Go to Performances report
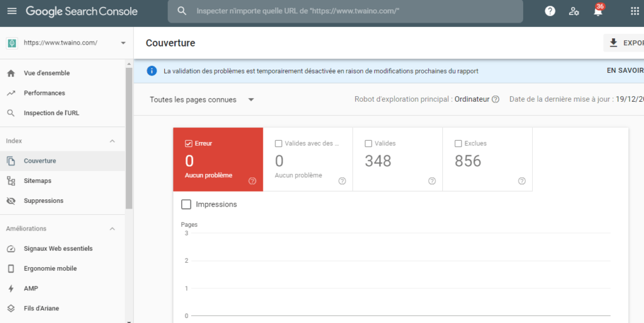Screen dimensions: 644x323 (x=44, y=93)
